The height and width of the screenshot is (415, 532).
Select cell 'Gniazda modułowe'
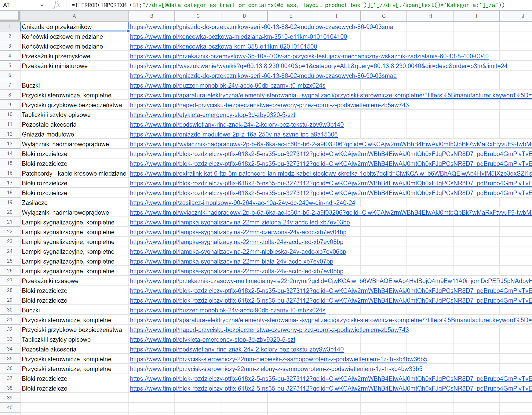(x=74, y=134)
